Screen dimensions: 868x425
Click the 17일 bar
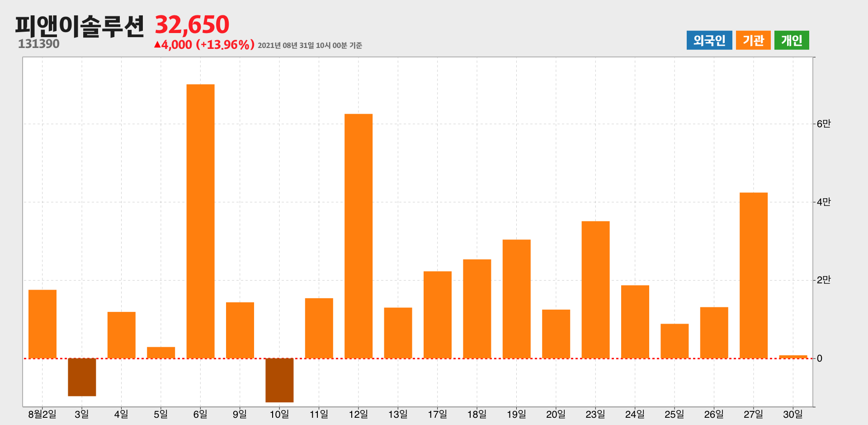pos(438,315)
